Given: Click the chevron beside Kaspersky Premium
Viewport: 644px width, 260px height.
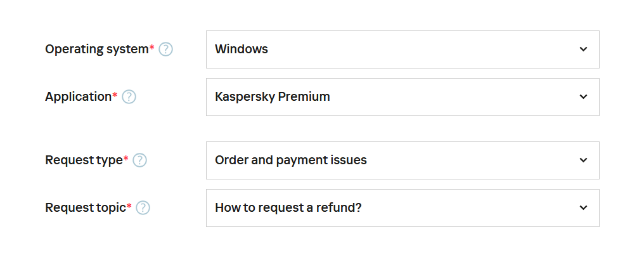Looking at the screenshot, I should [x=583, y=97].
